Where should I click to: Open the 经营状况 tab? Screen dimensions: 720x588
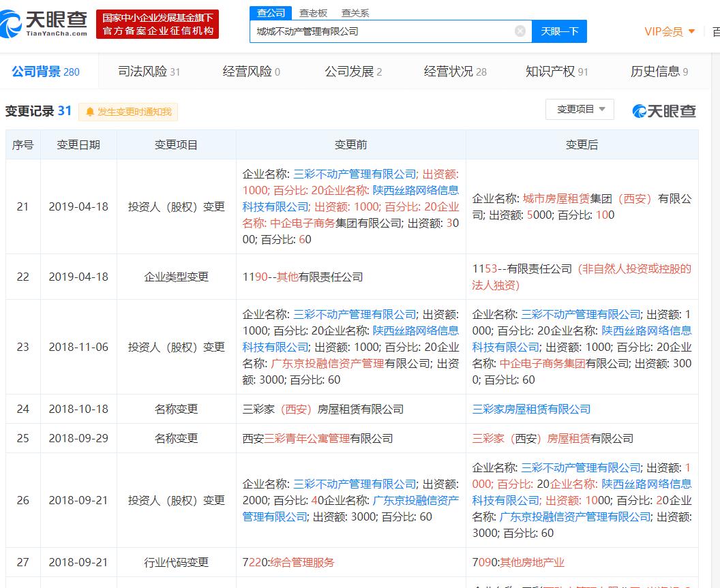[455, 72]
